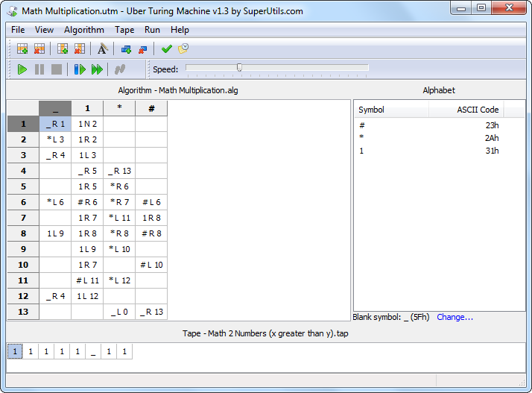Click the add state row icon
This screenshot has height=393, width=532.
[x=22, y=49]
